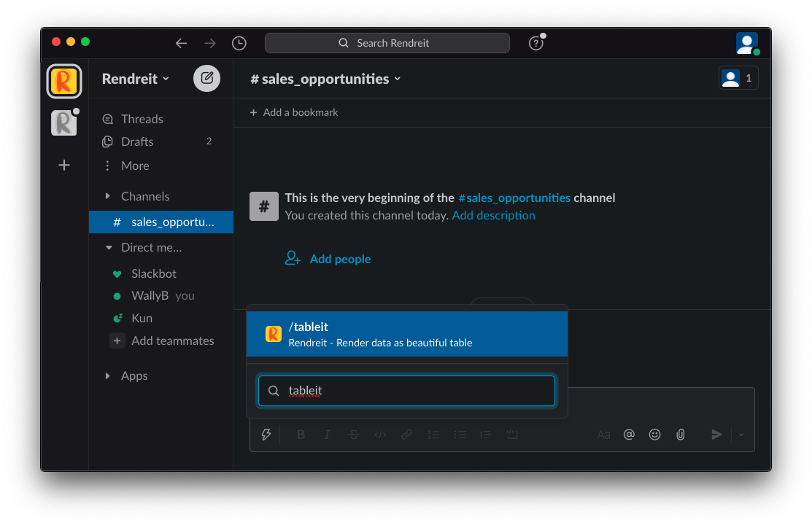Insert a code block

click(x=512, y=435)
